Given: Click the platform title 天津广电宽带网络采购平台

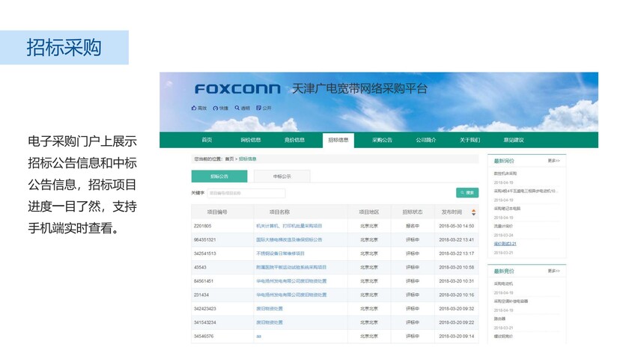Looking at the screenshot, I should (359, 89).
